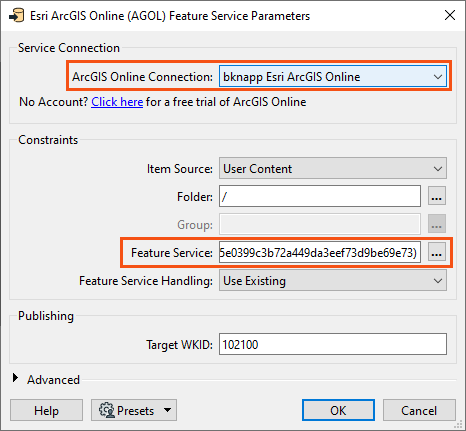Confirm with the OK button

pos(338,410)
